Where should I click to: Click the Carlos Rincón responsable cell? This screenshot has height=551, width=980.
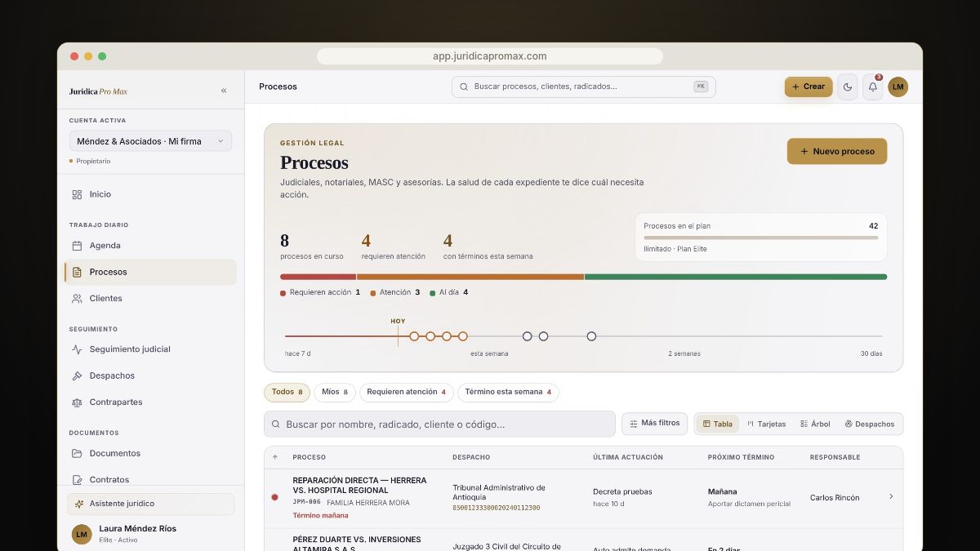835,498
